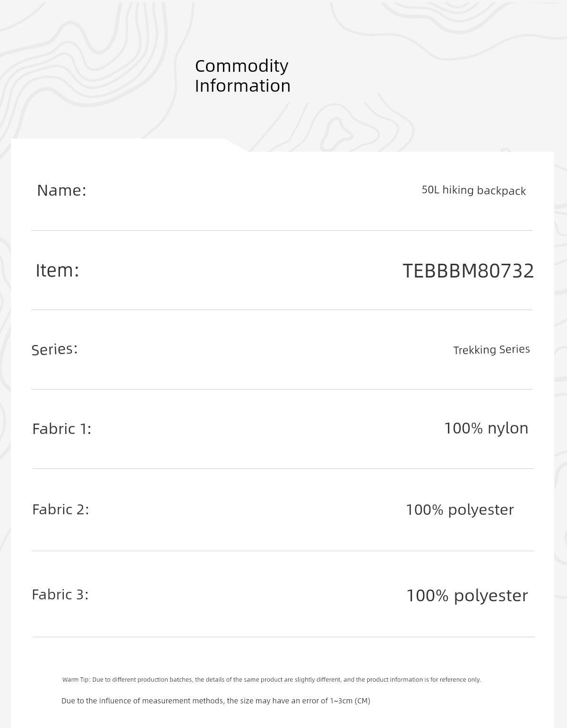Screen dimensions: 567x728
Task: Click the word Information in the heading
Action: click(242, 86)
